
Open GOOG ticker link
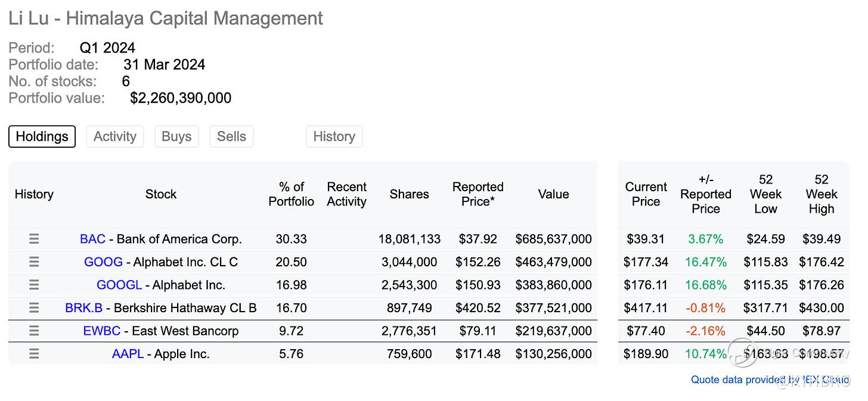tap(103, 262)
